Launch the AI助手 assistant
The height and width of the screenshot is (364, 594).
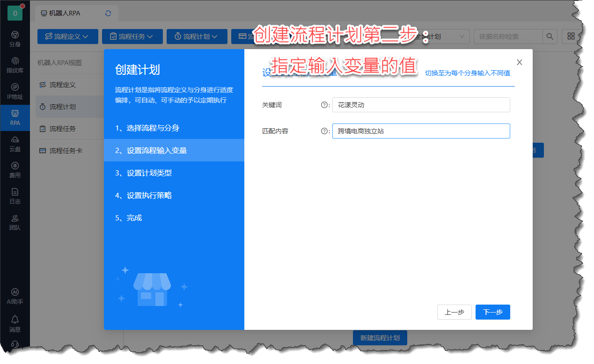[15, 296]
